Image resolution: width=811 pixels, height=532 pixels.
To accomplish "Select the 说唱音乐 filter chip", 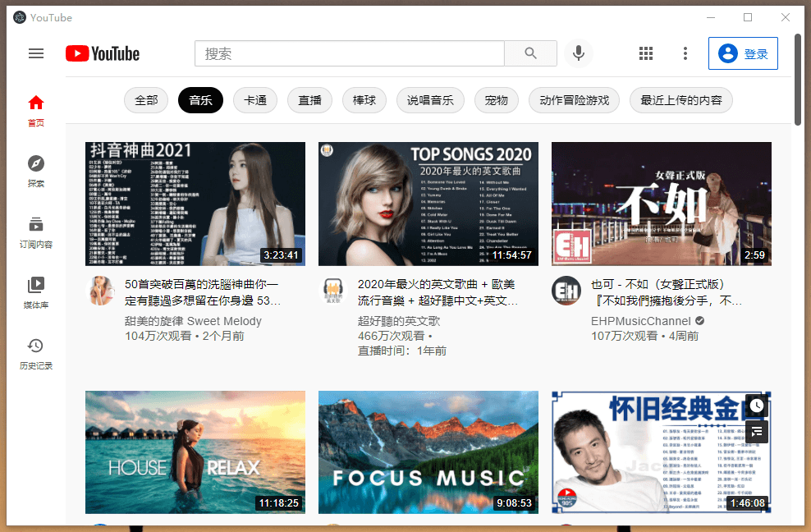I will click(430, 100).
